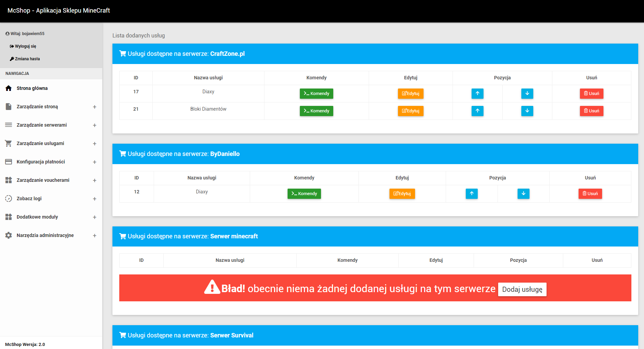Open Komendy for ByDaniello Diaxy service
The height and width of the screenshot is (349, 644).
[304, 194]
